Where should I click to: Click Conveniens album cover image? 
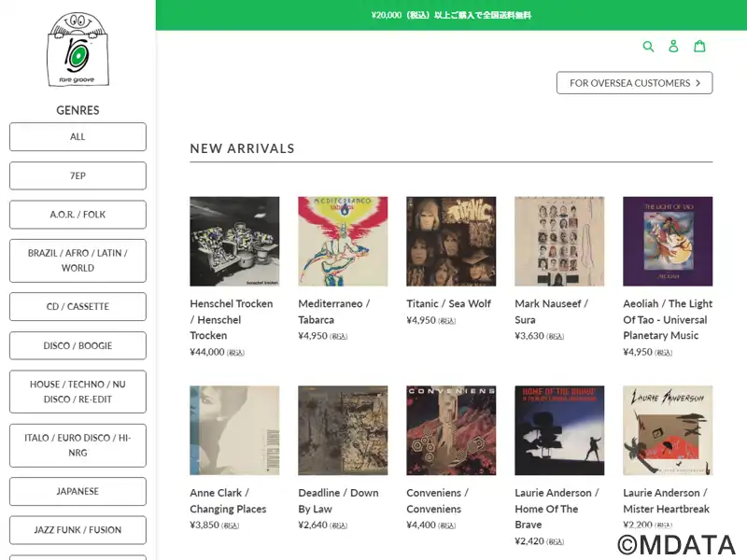451,430
